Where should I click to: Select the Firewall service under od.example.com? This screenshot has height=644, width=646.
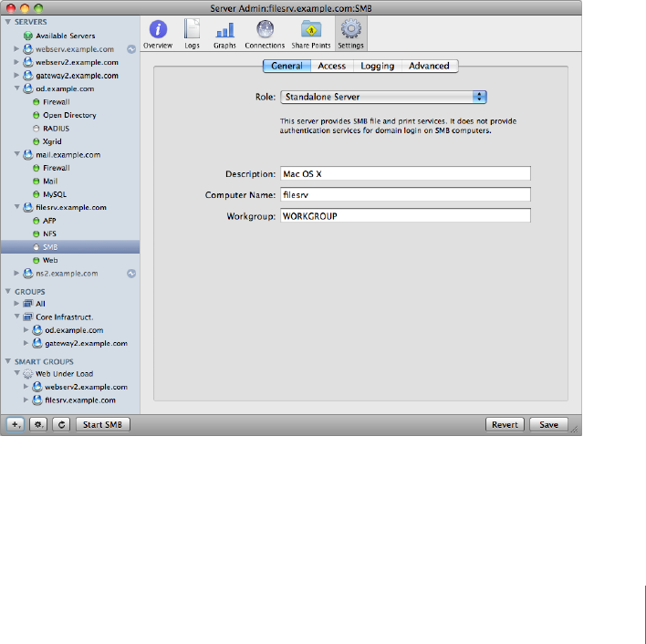pyautogui.click(x=56, y=102)
